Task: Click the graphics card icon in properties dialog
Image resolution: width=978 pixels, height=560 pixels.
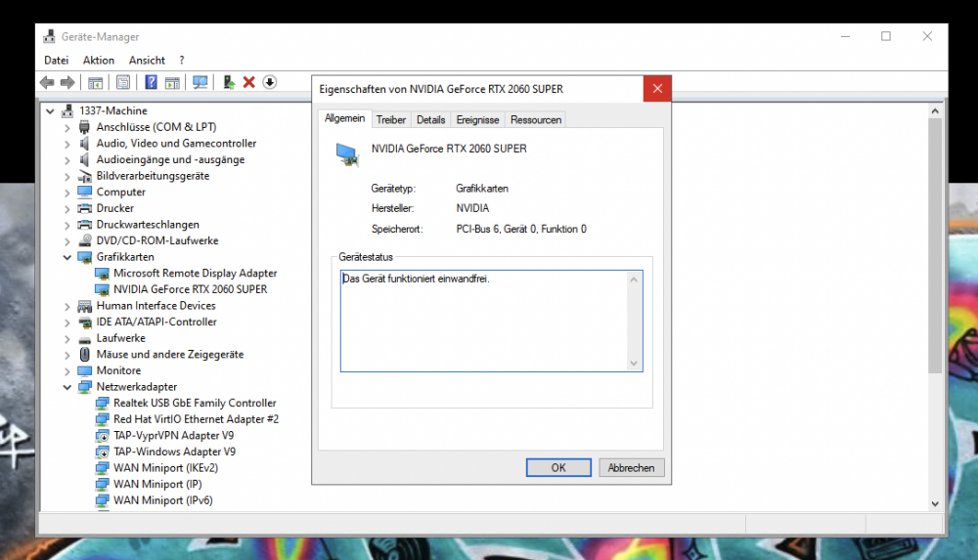Action: 347,154
